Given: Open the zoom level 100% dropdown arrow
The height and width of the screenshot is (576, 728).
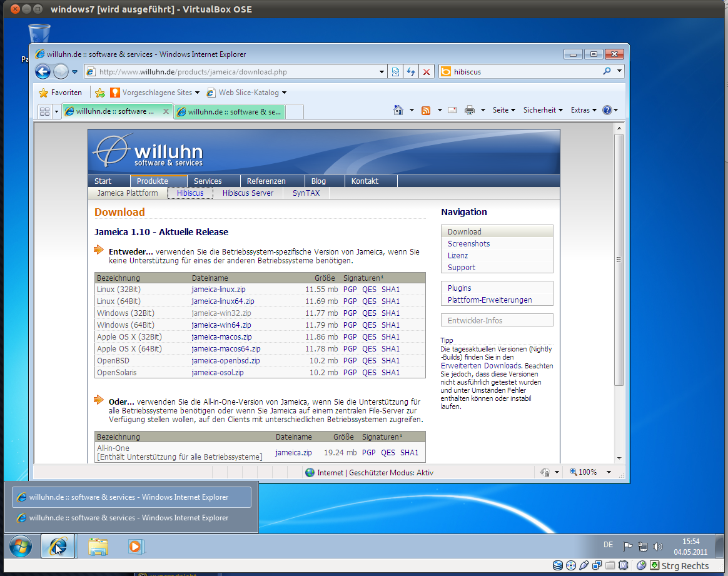Looking at the screenshot, I should (x=609, y=472).
